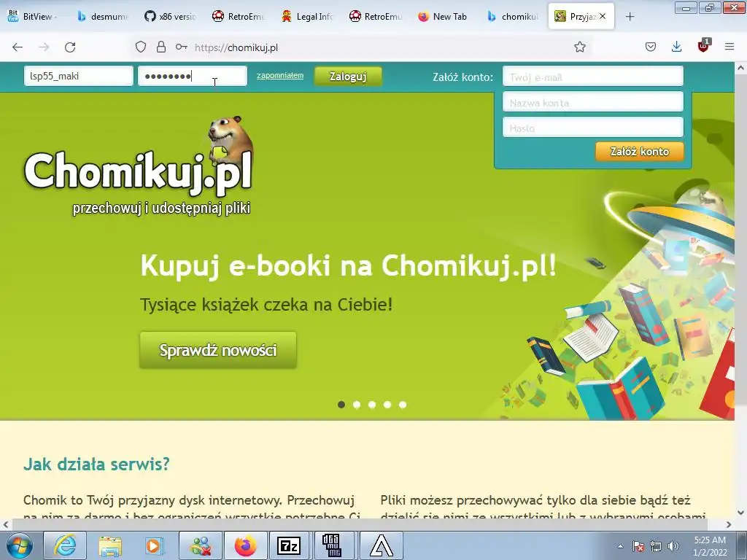The width and height of the screenshot is (747, 560).
Task: Click the login password field
Action: pos(193,76)
